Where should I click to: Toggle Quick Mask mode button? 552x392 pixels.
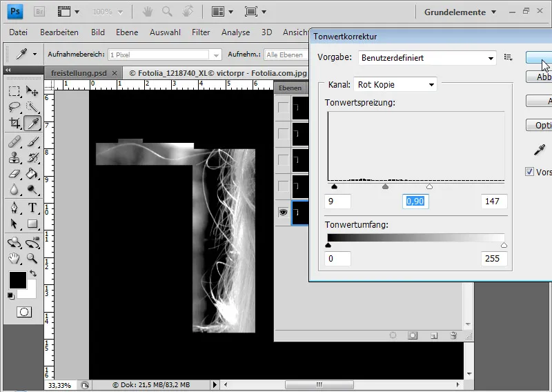pyautogui.click(x=24, y=312)
